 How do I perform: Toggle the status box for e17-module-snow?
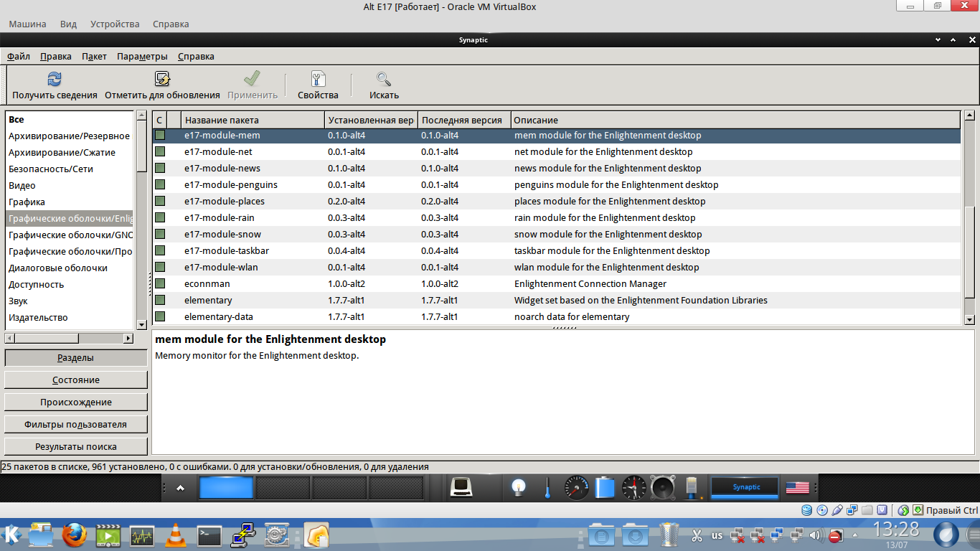click(160, 234)
